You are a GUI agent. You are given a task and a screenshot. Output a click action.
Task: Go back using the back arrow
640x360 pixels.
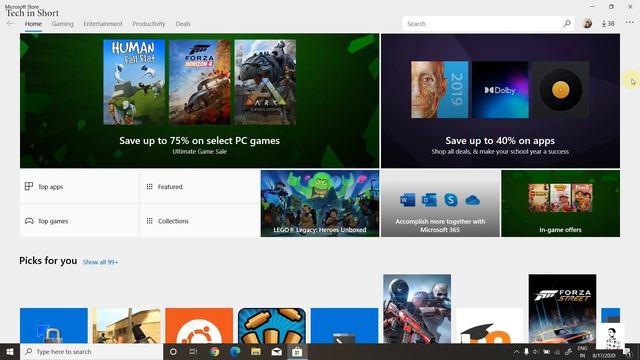(10, 24)
